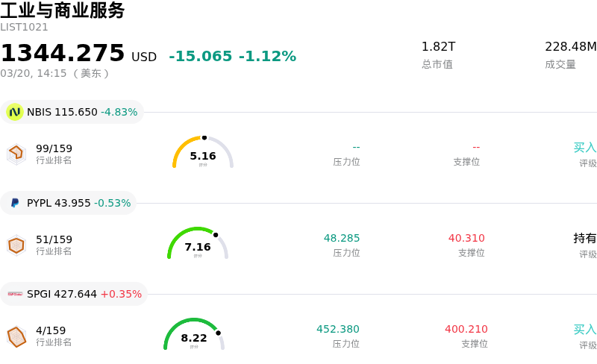Image resolution: width=597 pixels, height=364 pixels.
Task: Click the 买入 rating for SPGI
Action: [584, 330]
